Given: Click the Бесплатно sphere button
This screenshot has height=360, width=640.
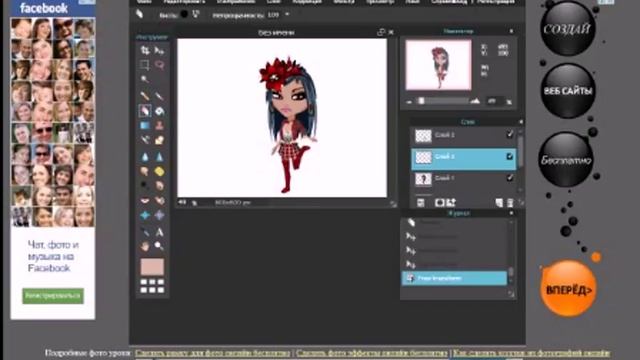Looking at the screenshot, I should [566, 160].
